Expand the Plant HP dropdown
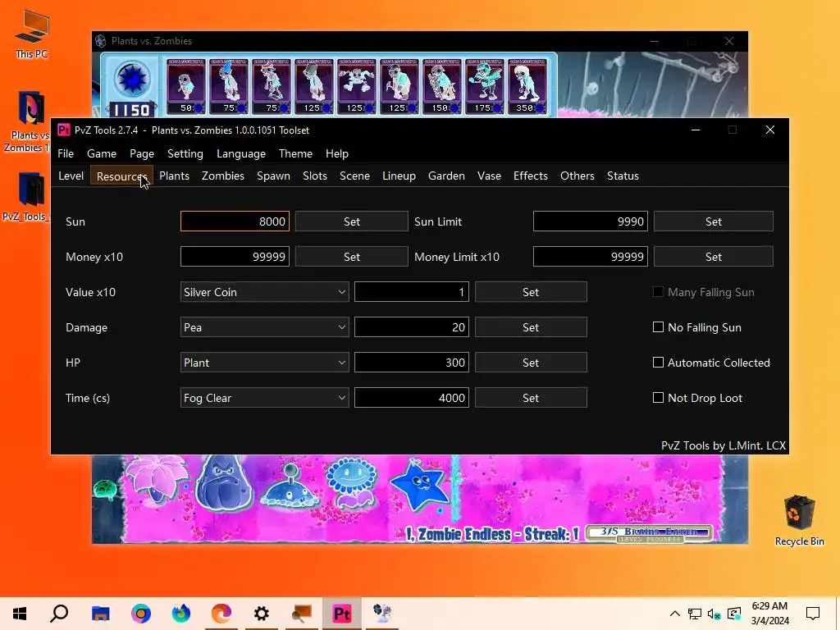The width and height of the screenshot is (840, 630). (x=265, y=363)
